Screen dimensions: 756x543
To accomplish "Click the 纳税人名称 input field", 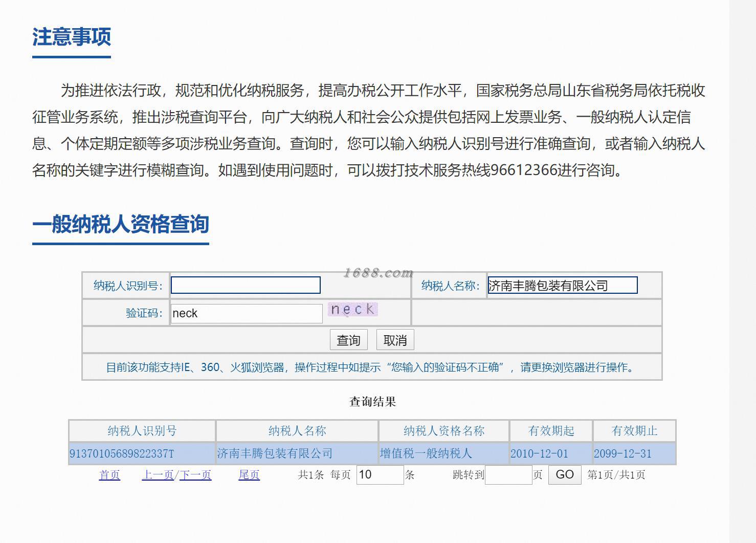I will pyautogui.click(x=562, y=285).
